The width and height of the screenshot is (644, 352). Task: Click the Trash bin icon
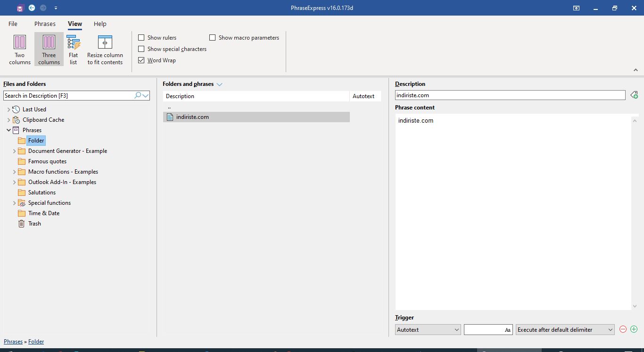point(22,224)
